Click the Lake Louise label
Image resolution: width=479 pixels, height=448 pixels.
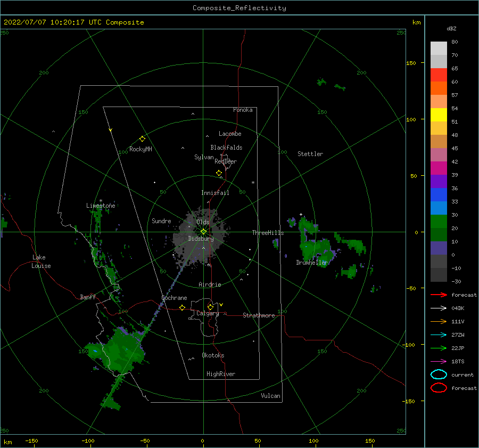(41, 262)
